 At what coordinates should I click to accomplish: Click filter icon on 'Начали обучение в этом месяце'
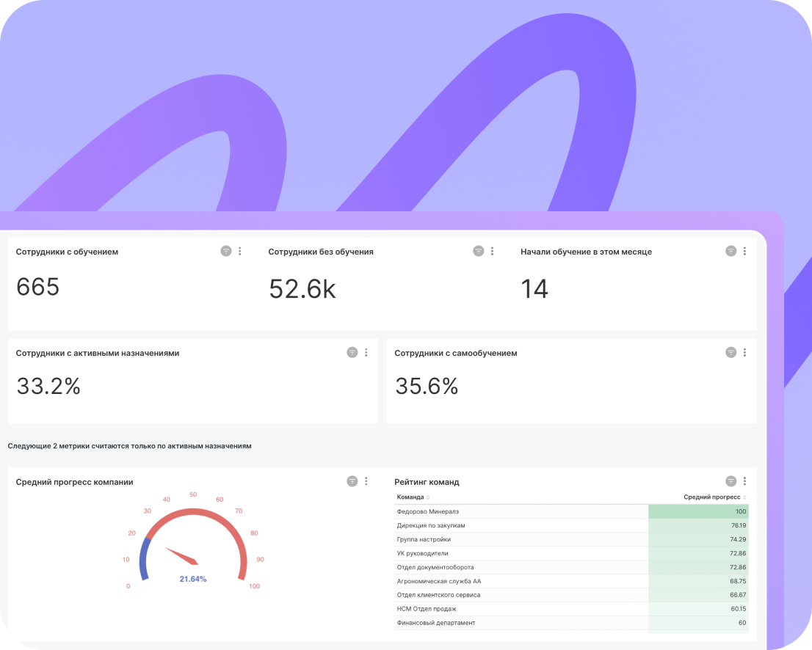pyautogui.click(x=731, y=251)
